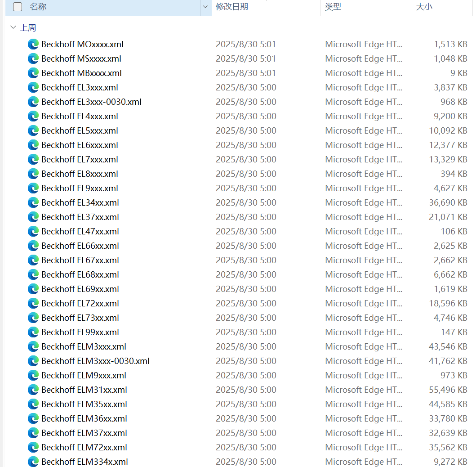The height and width of the screenshot is (467, 476).
Task: Click Edge icon of Beckhoff EL67xx.xml
Action: pyautogui.click(x=33, y=260)
